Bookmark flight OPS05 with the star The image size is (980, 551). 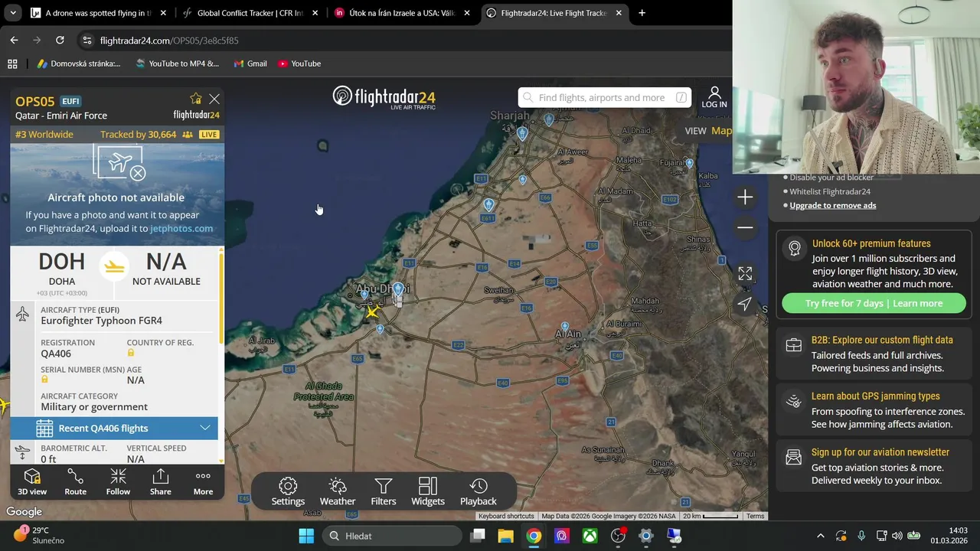pos(196,99)
